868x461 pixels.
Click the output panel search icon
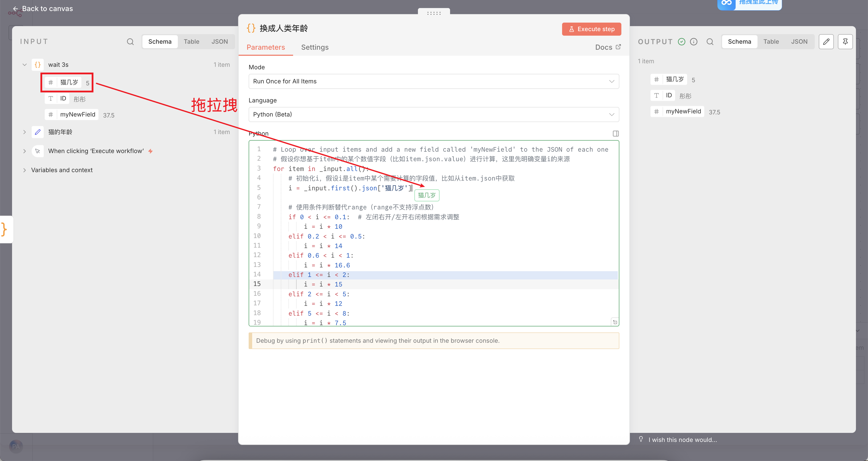coord(710,41)
